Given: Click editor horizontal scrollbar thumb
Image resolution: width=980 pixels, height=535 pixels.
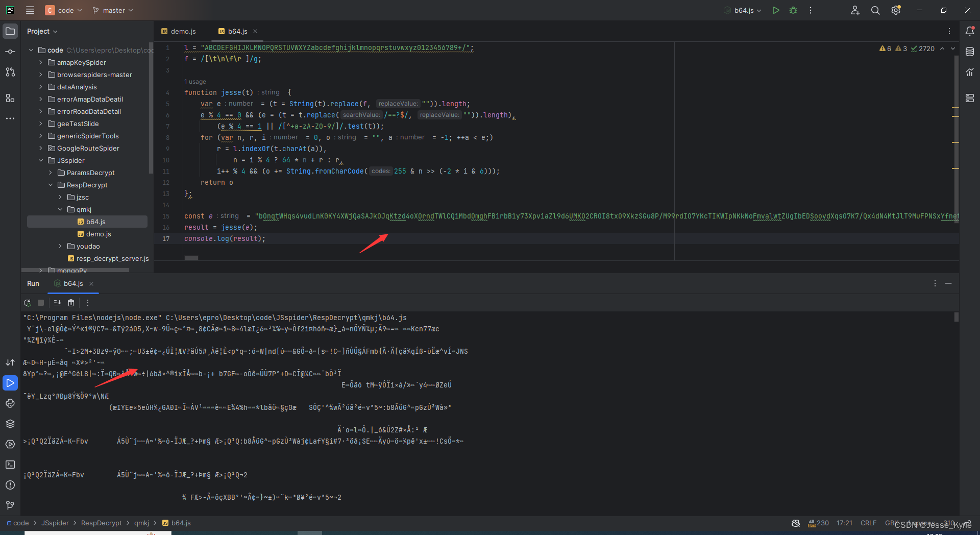Looking at the screenshot, I should (191, 258).
